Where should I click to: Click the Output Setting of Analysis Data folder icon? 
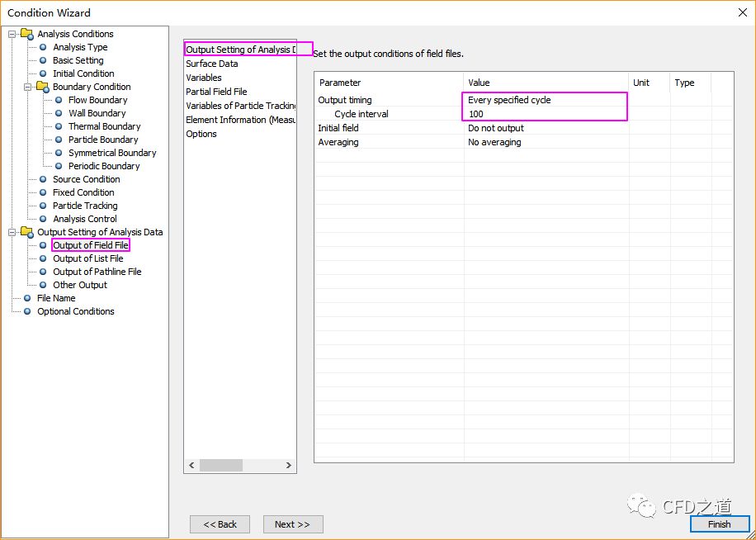pyautogui.click(x=26, y=232)
